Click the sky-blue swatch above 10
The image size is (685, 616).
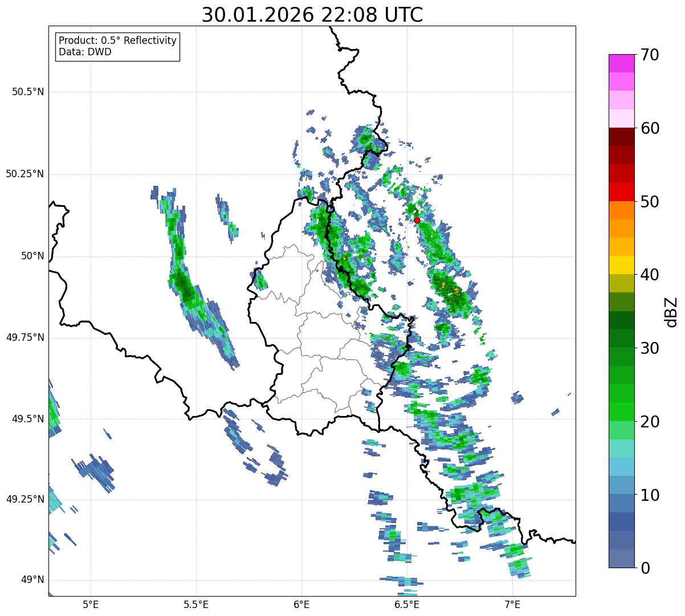coord(622,467)
